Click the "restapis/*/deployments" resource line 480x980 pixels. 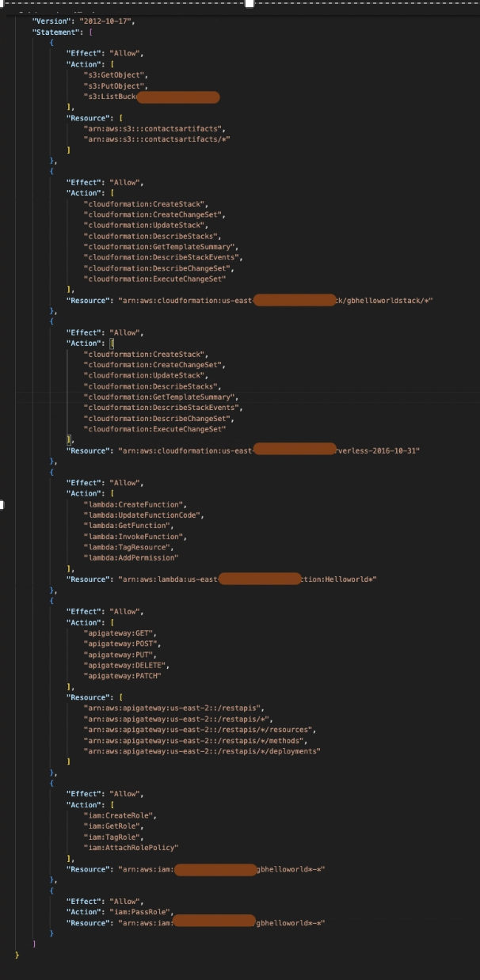click(202, 750)
